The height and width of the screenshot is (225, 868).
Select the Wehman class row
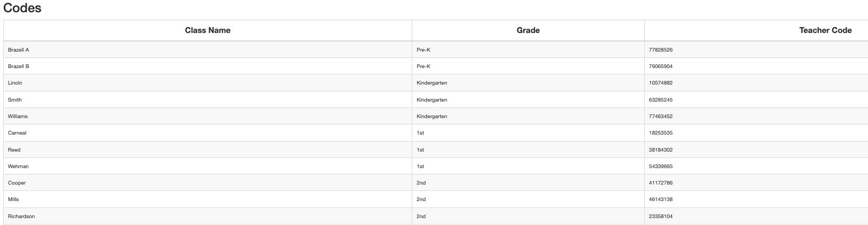(x=436, y=166)
